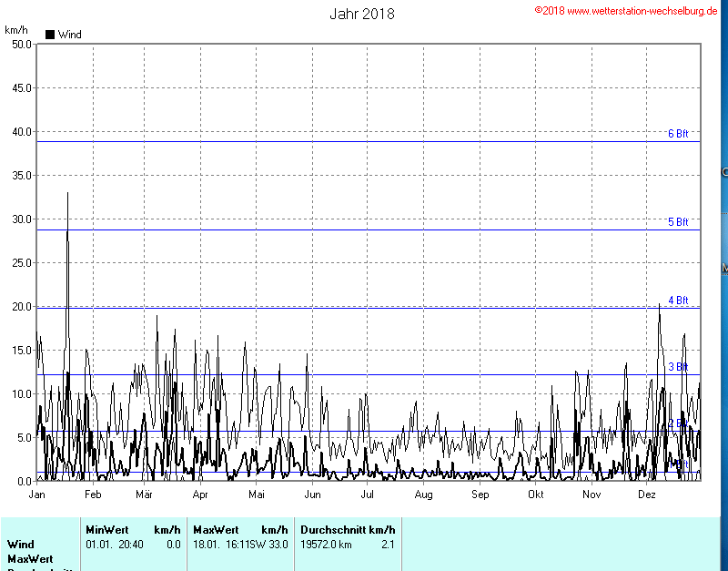
Task: Click the 'Jun' month label
Action: tap(312, 495)
